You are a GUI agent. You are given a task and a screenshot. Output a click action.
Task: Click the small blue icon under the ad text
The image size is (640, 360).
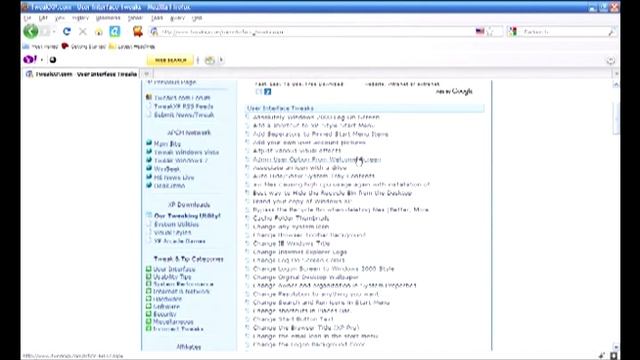[x=267, y=92]
